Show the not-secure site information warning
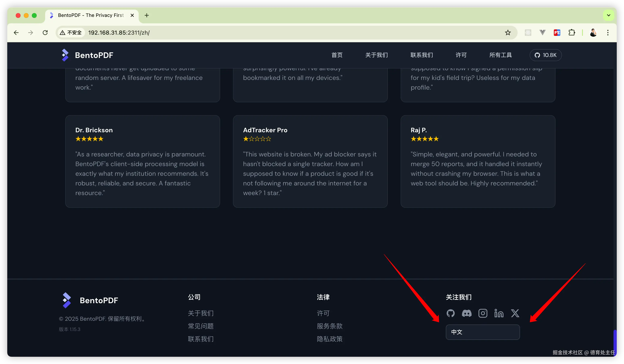 71,33
